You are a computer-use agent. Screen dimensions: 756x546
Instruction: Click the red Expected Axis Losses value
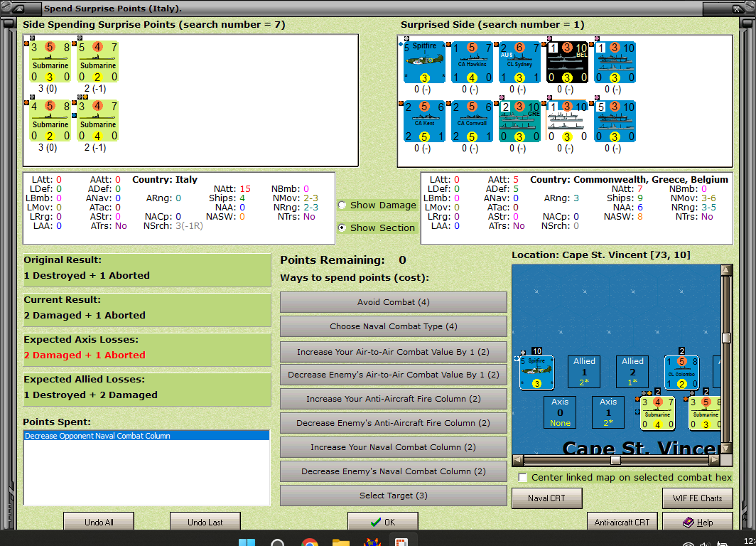(85, 355)
